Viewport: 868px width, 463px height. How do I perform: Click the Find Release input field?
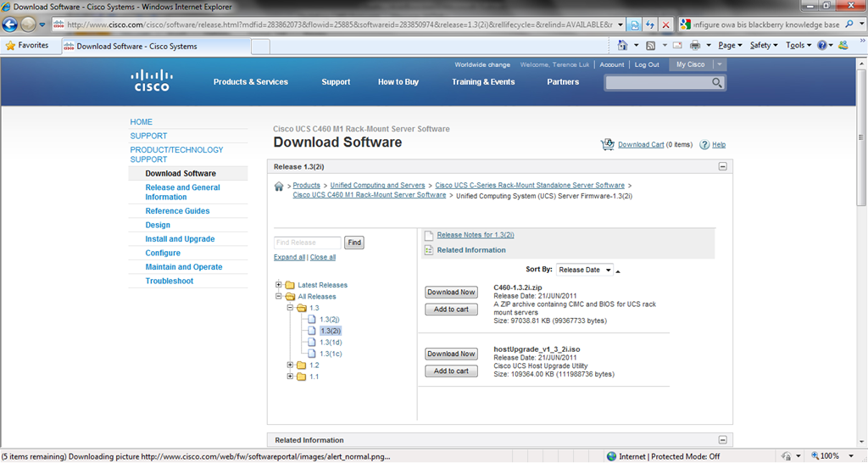click(307, 243)
